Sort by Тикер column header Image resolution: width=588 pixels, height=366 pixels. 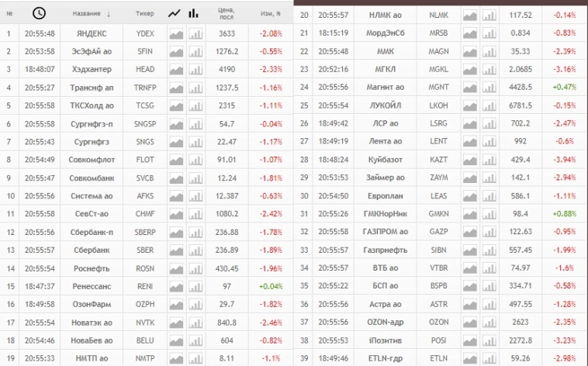tap(145, 13)
